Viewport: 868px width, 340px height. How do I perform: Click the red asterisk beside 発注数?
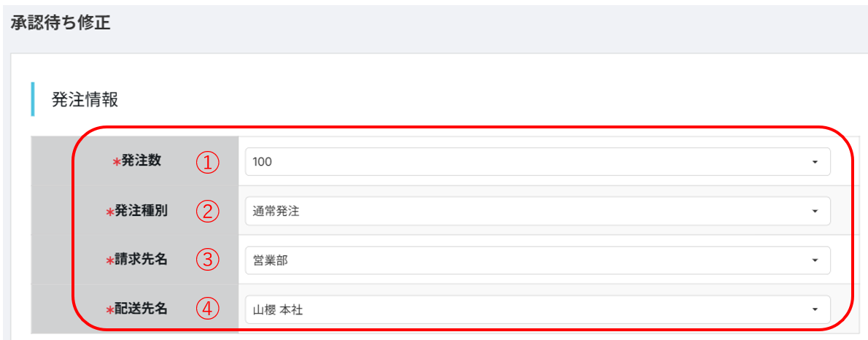coord(116,163)
